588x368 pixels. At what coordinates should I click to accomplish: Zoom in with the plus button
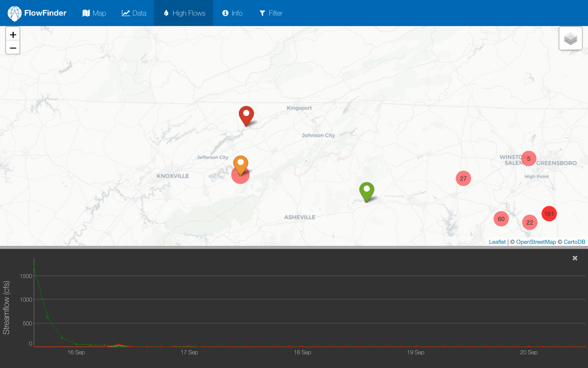13,34
